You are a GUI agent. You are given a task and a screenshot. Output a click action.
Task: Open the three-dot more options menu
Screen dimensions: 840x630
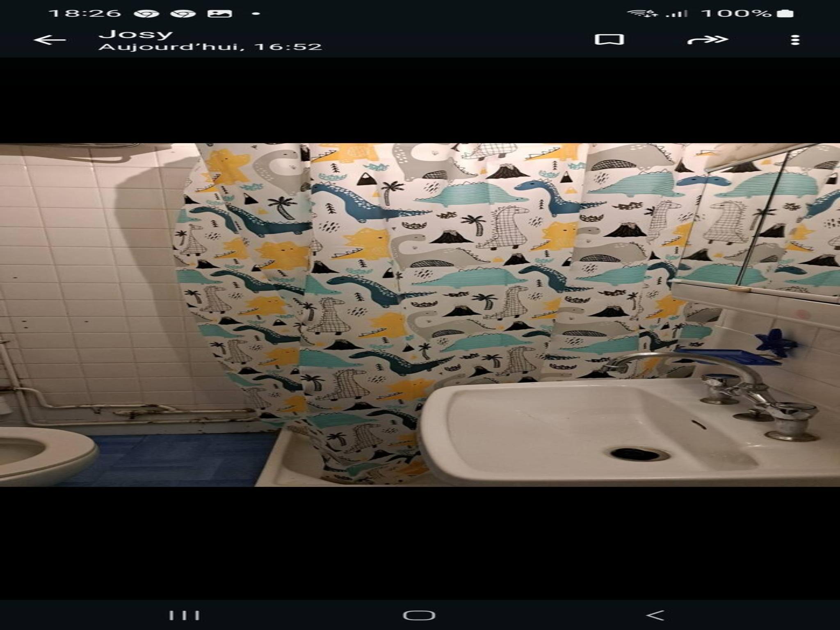click(x=795, y=40)
